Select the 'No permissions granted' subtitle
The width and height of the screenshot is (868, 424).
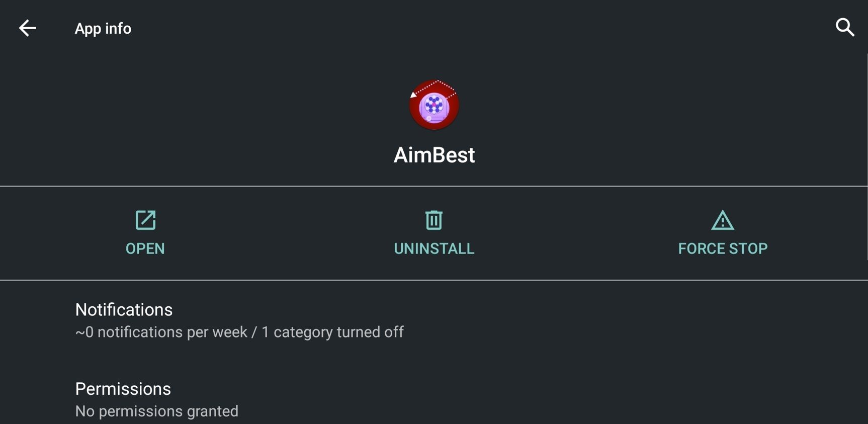coord(157,411)
